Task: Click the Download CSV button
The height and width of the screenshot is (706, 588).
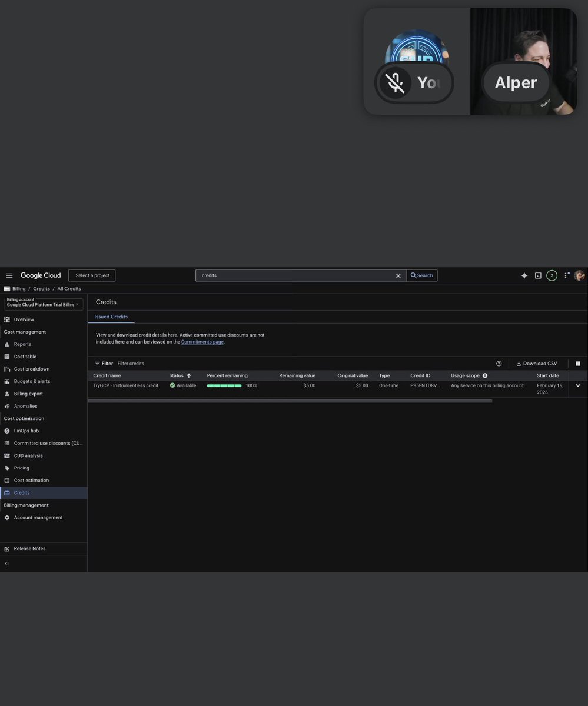Action: 536,364
